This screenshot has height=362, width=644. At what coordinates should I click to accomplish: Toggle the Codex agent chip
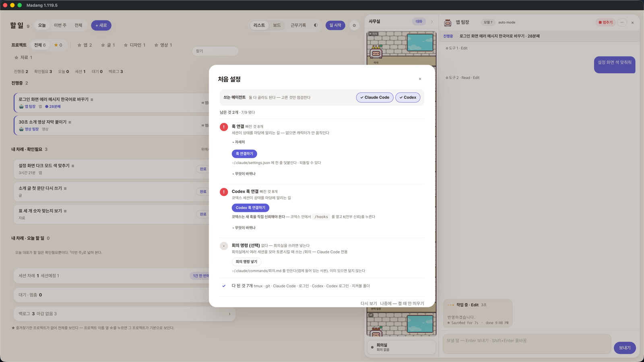coord(408,97)
